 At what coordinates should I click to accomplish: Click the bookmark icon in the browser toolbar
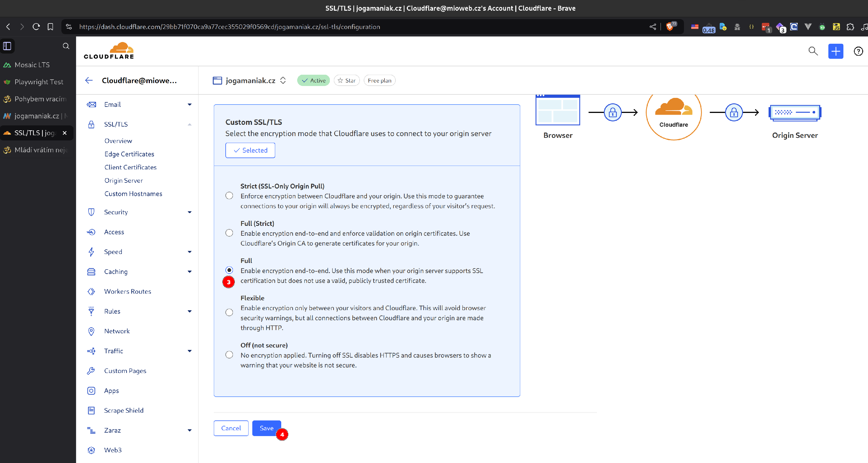pyautogui.click(x=50, y=27)
